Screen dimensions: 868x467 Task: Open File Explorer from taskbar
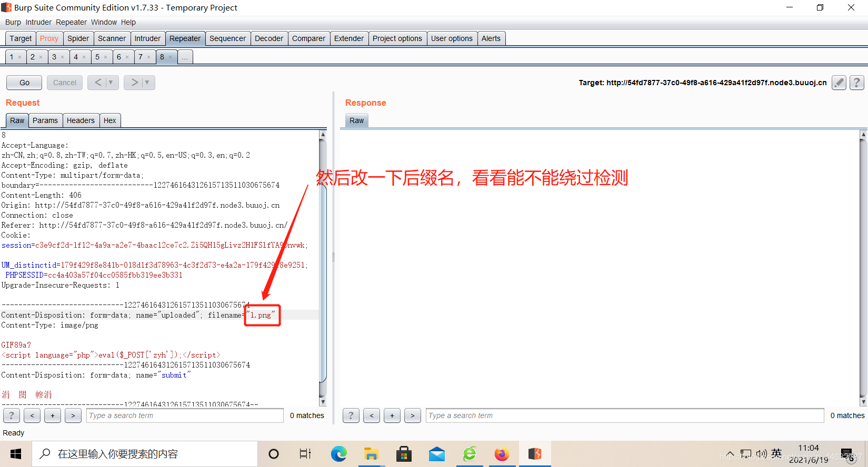pos(372,454)
